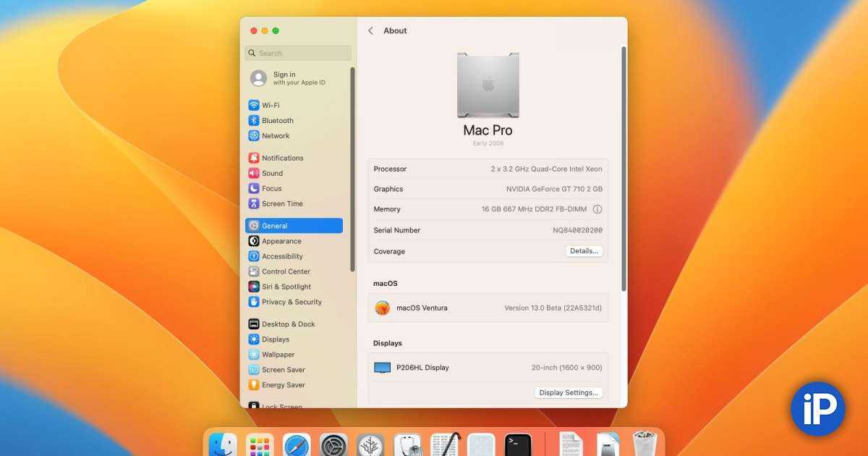Click the '20-inch (1600 × 900)' display size
The width and height of the screenshot is (868, 456).
tap(567, 368)
